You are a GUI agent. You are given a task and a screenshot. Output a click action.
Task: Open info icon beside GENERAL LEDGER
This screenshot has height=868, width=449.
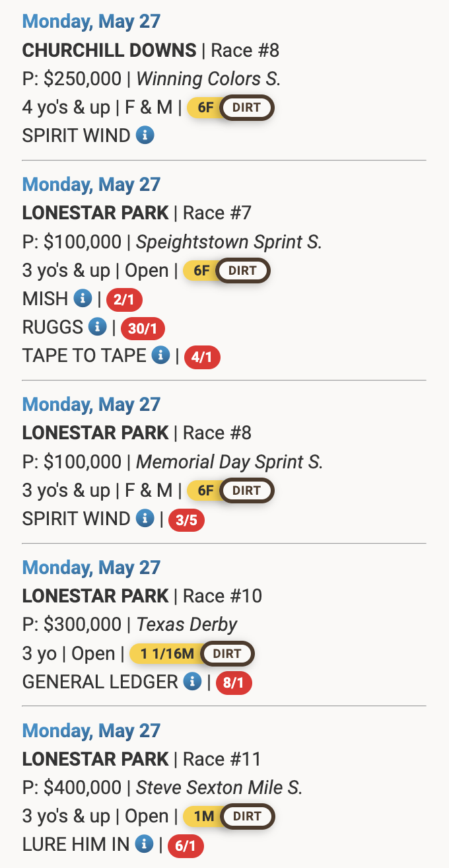[x=192, y=681]
